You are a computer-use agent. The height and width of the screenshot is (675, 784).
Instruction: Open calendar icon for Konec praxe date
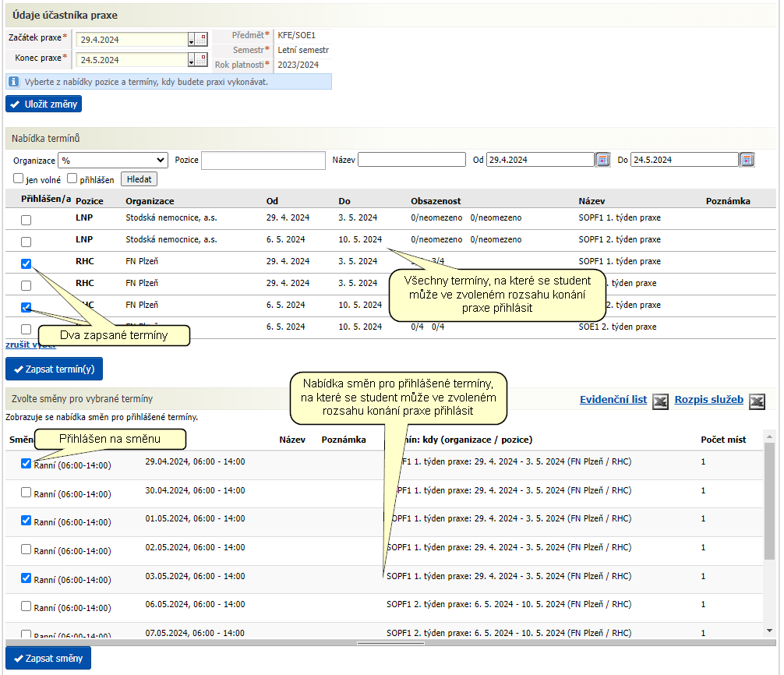tap(201, 59)
